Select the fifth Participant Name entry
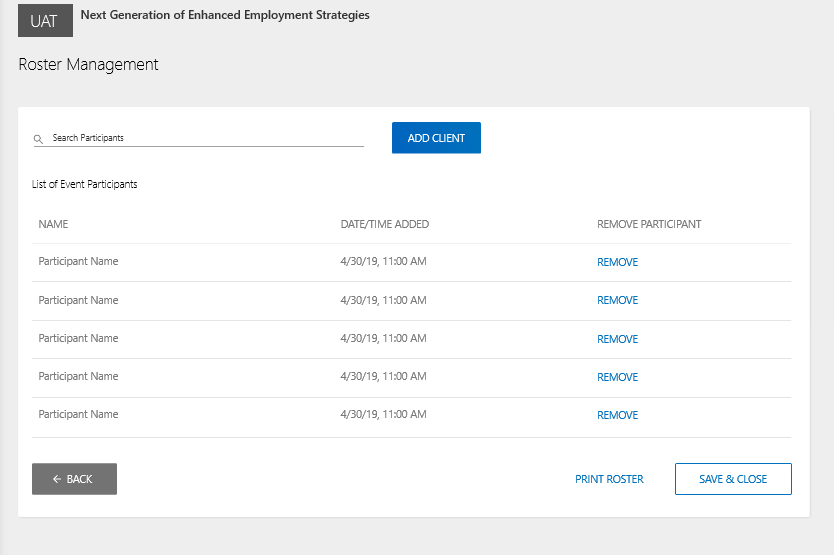Viewport: 834px width, 555px height. (78, 414)
